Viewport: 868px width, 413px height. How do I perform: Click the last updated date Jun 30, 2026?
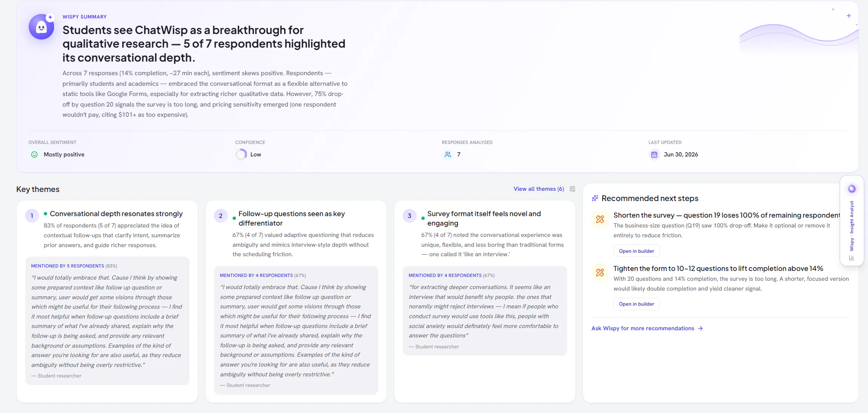(681, 155)
